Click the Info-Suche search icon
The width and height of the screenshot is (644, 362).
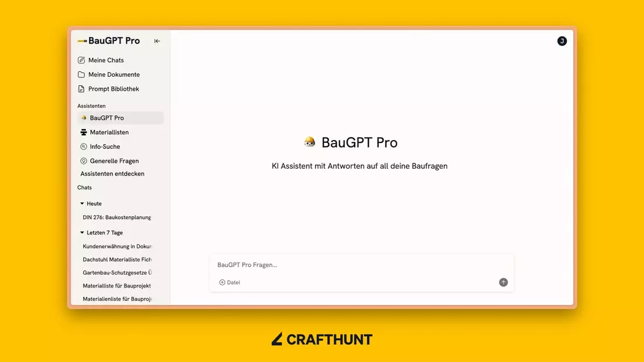84,146
